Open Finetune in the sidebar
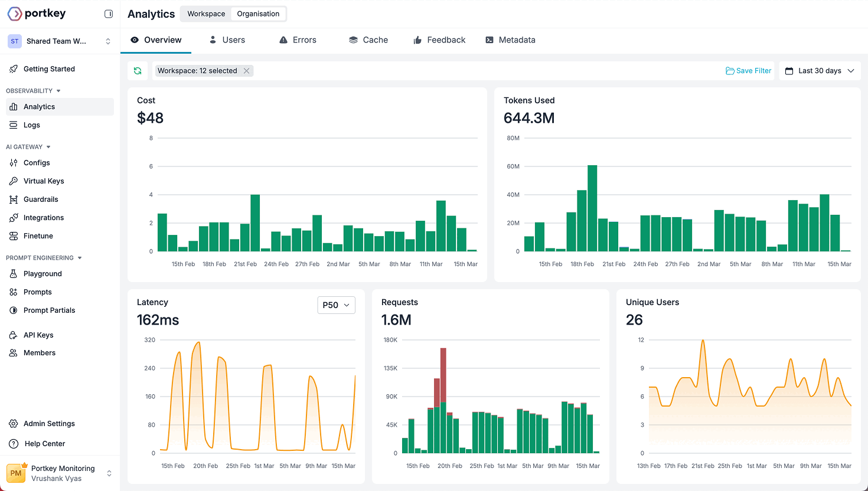The width and height of the screenshot is (868, 491). (38, 236)
